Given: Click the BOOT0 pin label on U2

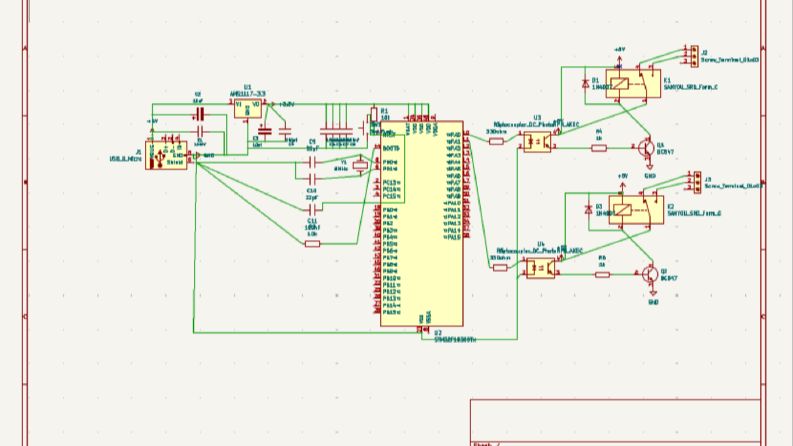Looking at the screenshot, I should point(391,149).
